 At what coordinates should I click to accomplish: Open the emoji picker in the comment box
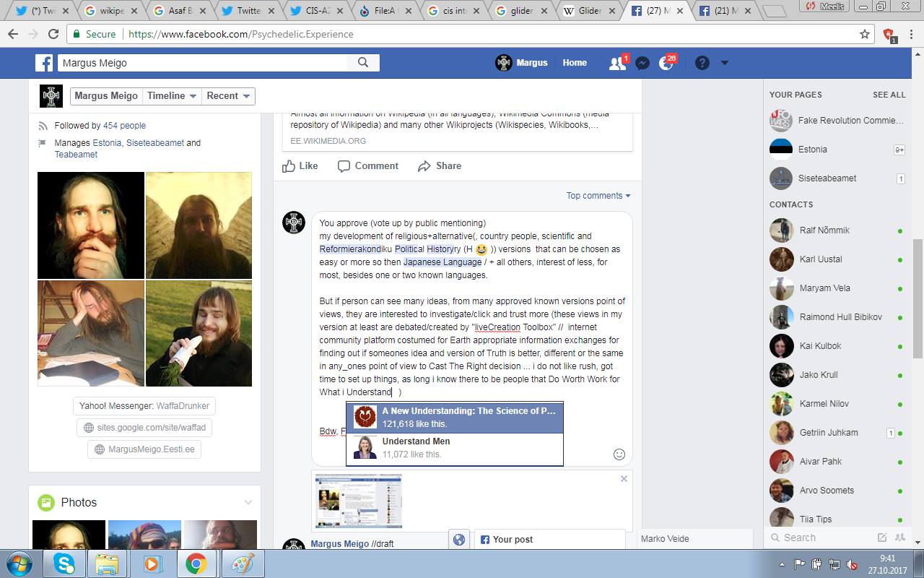click(x=619, y=454)
